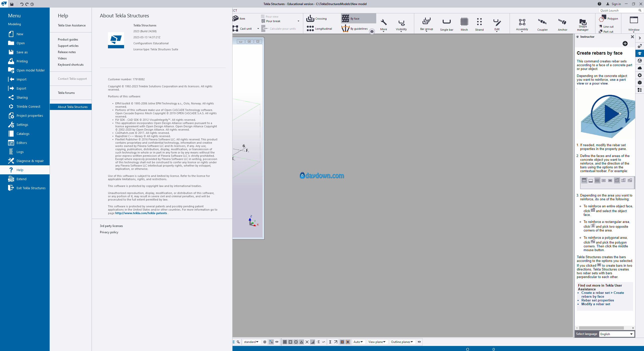Toggle the selection filter eye icon
Screen dimensions: 644x351
(x=277, y=342)
